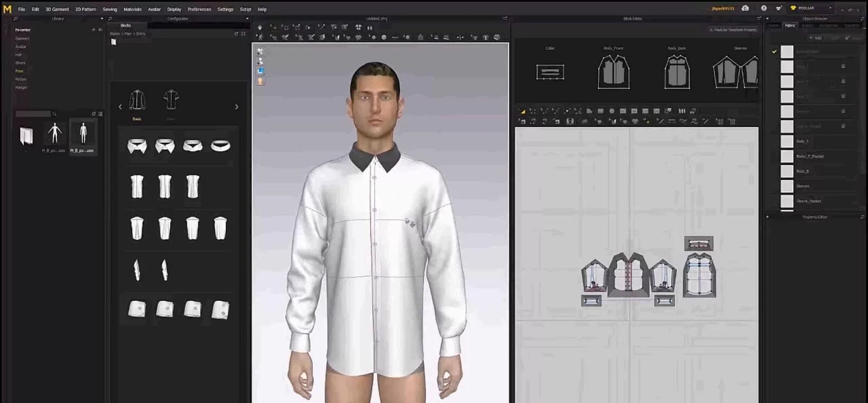Collapse the Library panel arrow
This screenshot has height=403, width=868.
(x=102, y=18)
